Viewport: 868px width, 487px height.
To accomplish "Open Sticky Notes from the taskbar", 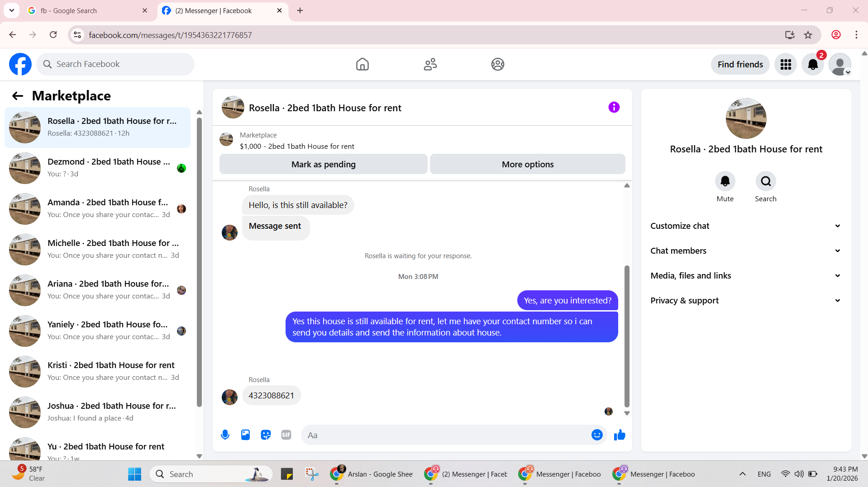I will (287, 474).
